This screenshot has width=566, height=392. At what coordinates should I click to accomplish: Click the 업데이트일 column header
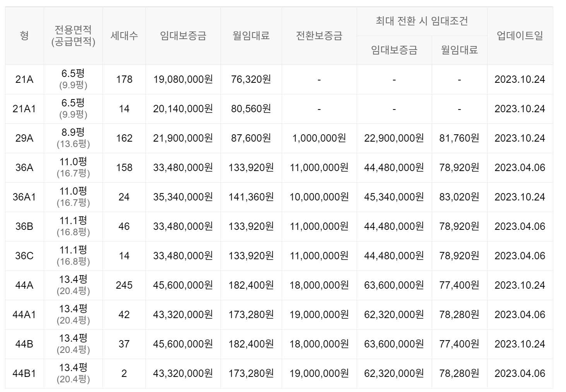point(520,36)
